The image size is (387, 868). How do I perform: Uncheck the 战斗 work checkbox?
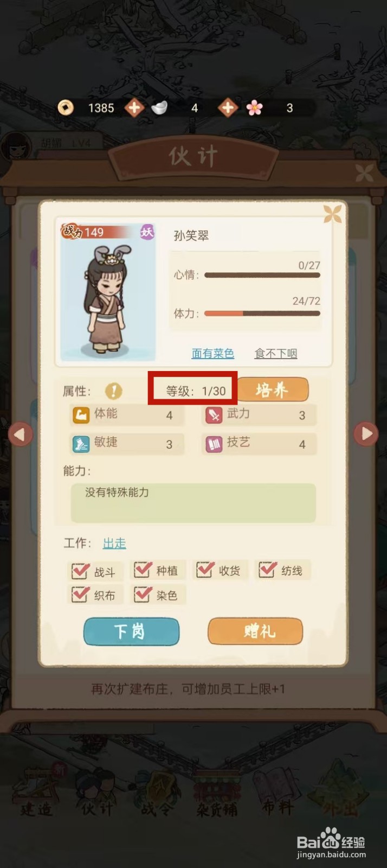click(x=80, y=571)
